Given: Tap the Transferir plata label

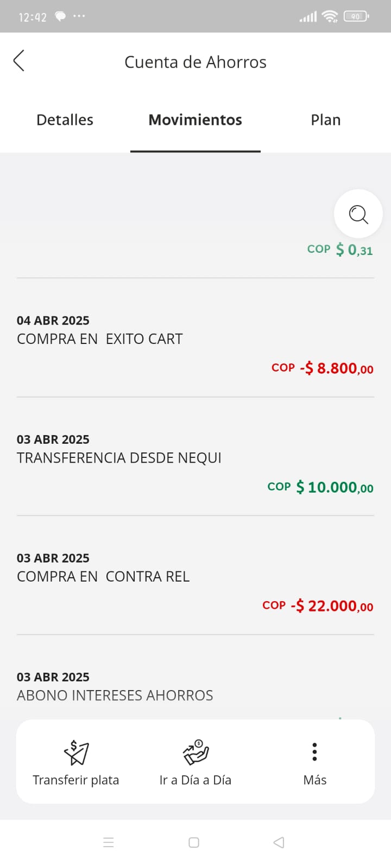Looking at the screenshot, I should click(75, 780).
